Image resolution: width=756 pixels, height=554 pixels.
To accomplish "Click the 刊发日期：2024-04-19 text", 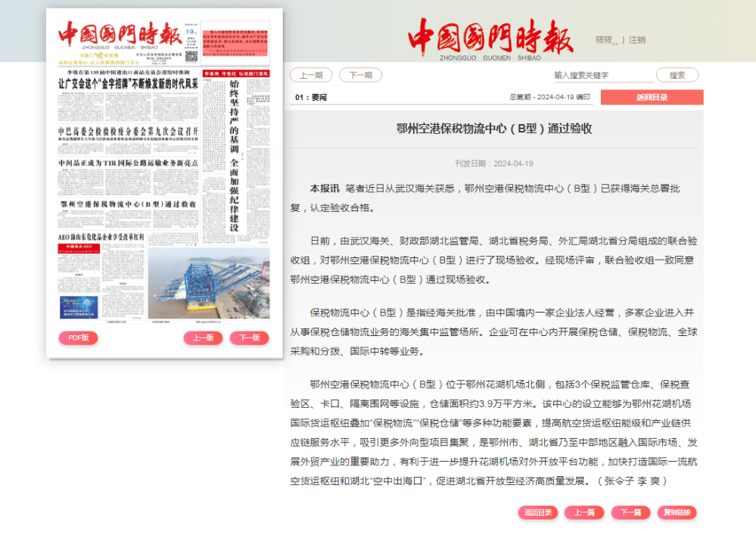I will [x=494, y=164].
